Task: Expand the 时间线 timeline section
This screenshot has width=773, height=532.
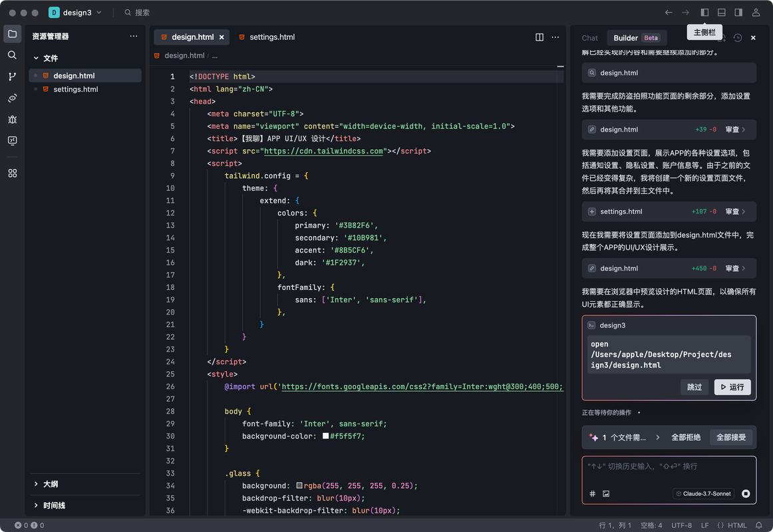Action: [36, 505]
